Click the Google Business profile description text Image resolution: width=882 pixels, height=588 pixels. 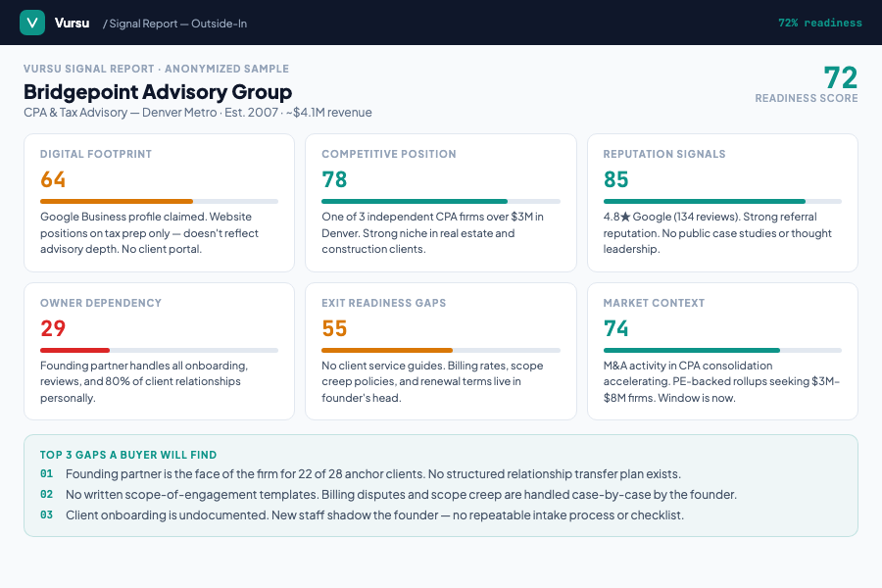point(149,233)
